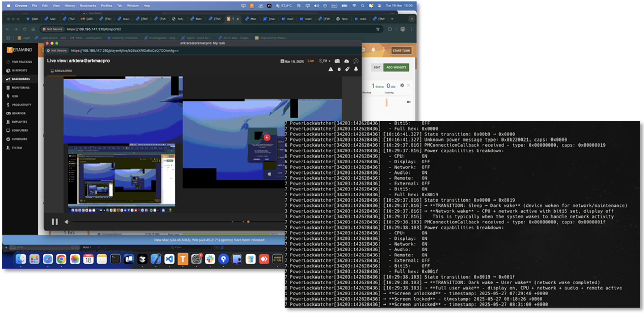Open Monitoring section in sidebar
Image resolution: width=644 pixels, height=313 pixels.
click(x=18, y=88)
